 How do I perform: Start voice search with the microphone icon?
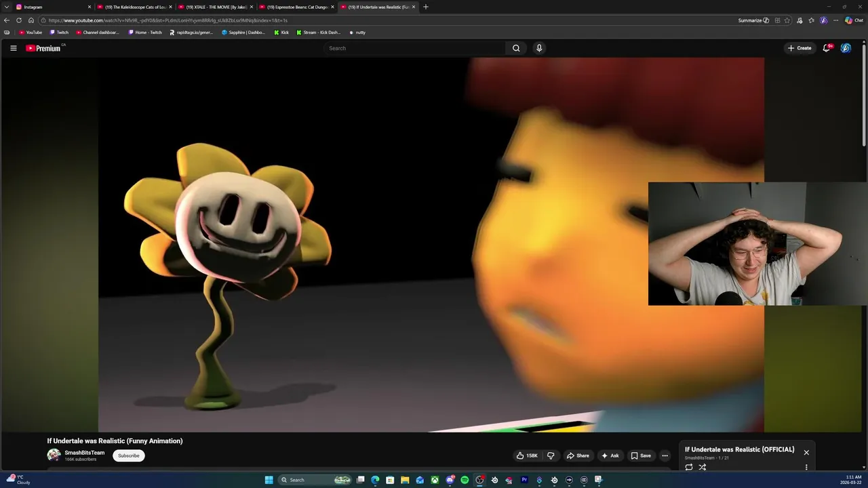click(539, 48)
